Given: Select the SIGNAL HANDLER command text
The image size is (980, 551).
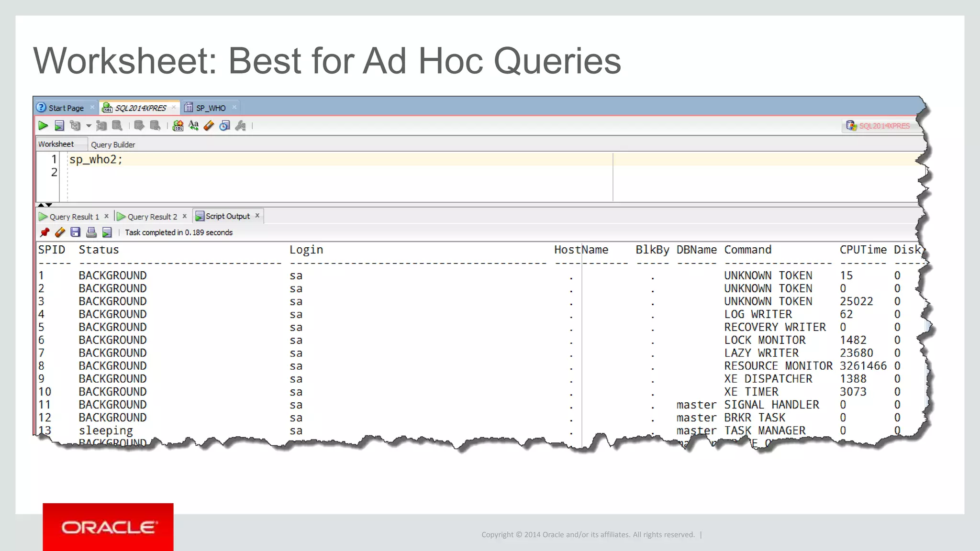Looking at the screenshot, I should [772, 405].
